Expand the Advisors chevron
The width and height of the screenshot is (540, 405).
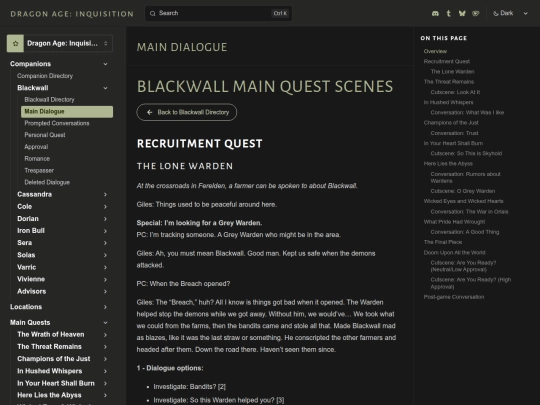[x=105, y=291]
